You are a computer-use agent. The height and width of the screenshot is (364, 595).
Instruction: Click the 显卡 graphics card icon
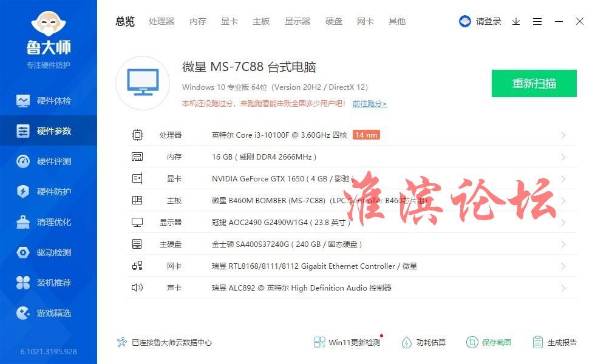tap(137, 178)
